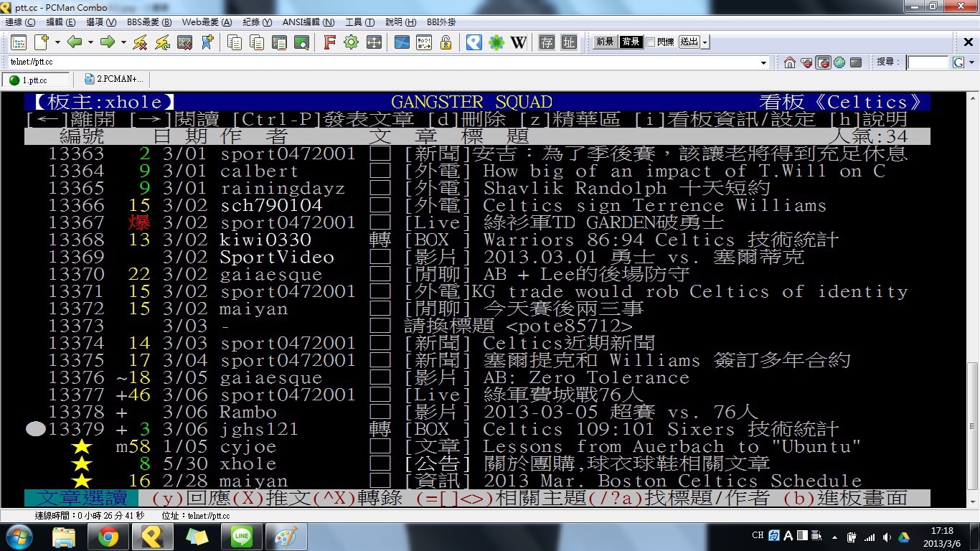Viewport: 980px width, 551px height.
Task: Select post 13374 Celtics近期新聞
Action: click(477, 344)
